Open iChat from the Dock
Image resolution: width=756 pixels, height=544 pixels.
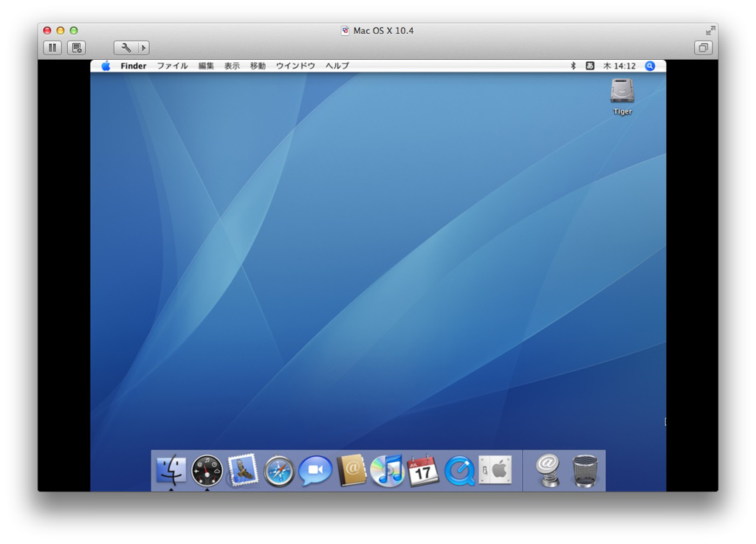pyautogui.click(x=315, y=470)
